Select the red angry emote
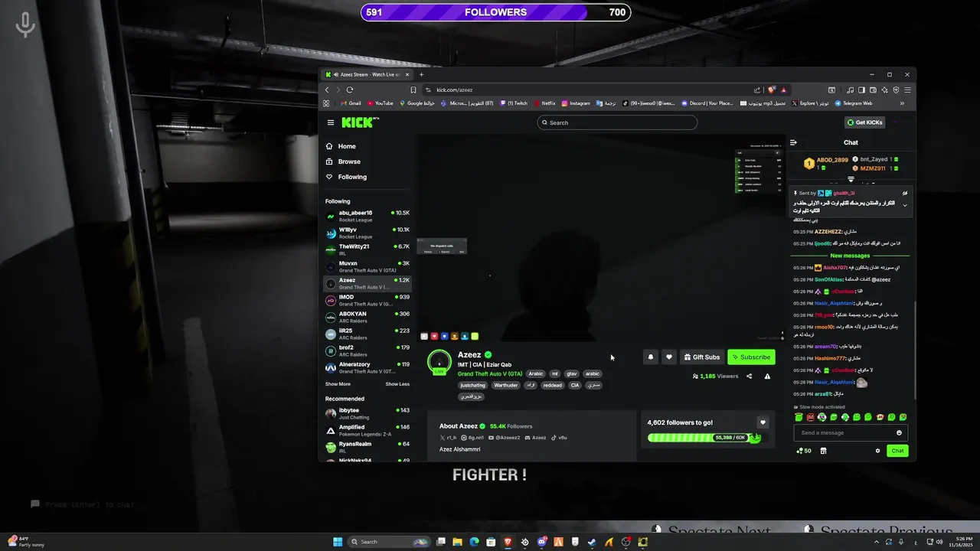The width and height of the screenshot is (980, 551). click(810, 417)
